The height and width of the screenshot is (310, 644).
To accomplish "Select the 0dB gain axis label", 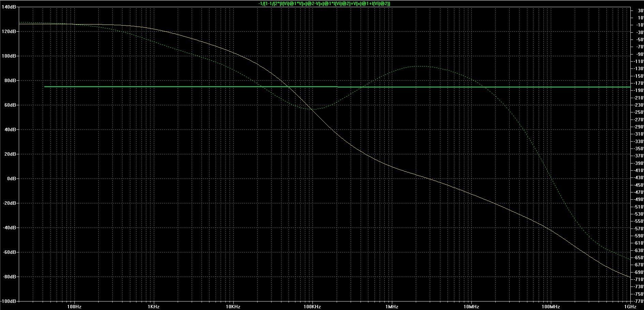I will click(x=11, y=179).
